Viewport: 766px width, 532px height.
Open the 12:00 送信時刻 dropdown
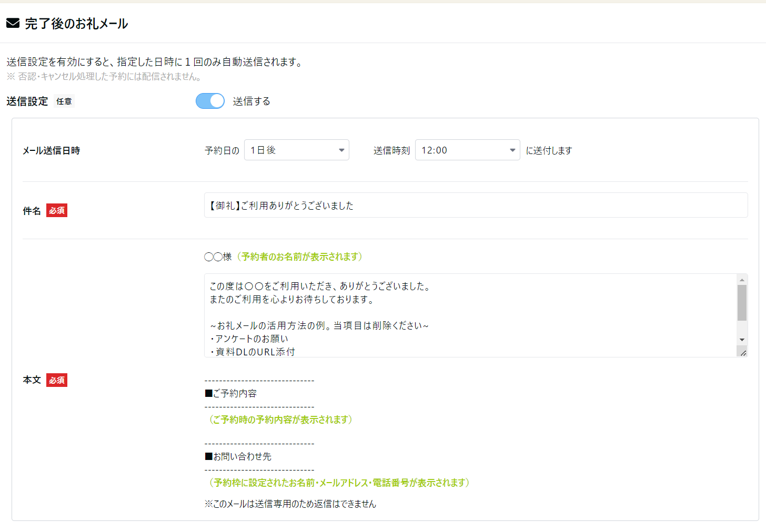tap(467, 150)
